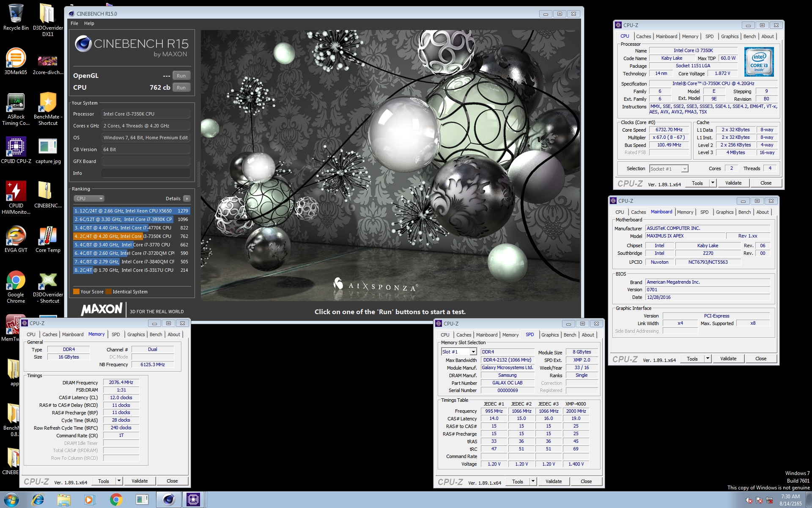Launch CPUID HWMonitor desktop shortcut

(x=16, y=198)
